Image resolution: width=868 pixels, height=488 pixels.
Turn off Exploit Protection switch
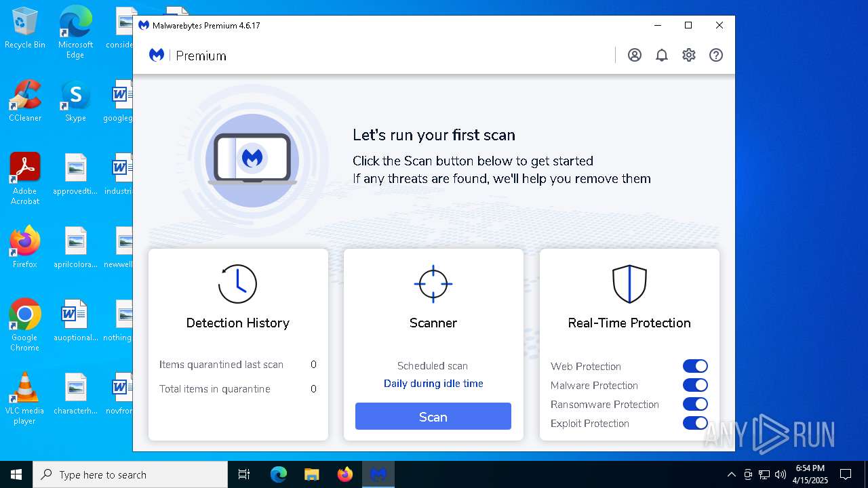click(695, 423)
